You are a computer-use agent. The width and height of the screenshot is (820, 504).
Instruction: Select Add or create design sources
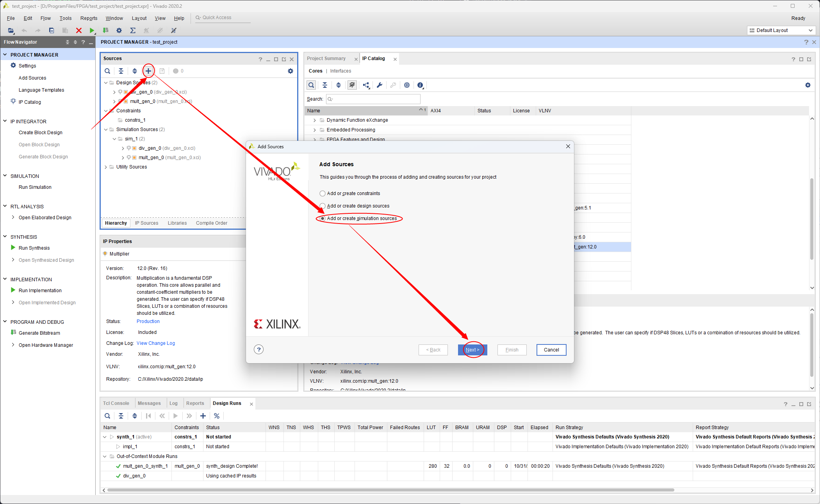pos(323,206)
